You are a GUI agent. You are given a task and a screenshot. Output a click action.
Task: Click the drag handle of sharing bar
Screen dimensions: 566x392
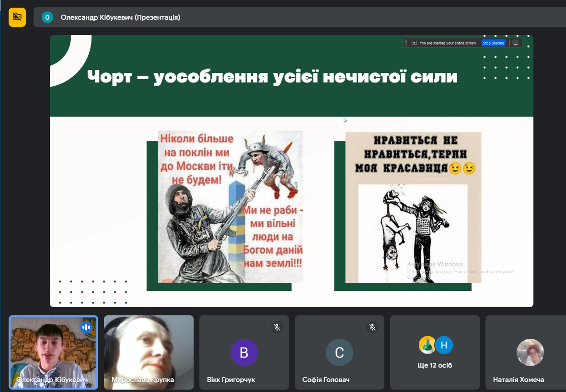click(x=407, y=43)
